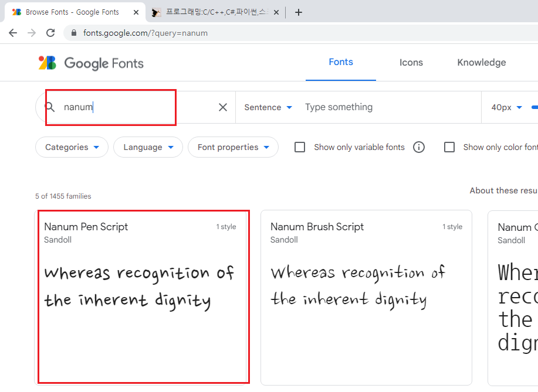538x392 pixels.
Task: Enable Show only variable fonts checkbox
Action: pyautogui.click(x=300, y=147)
